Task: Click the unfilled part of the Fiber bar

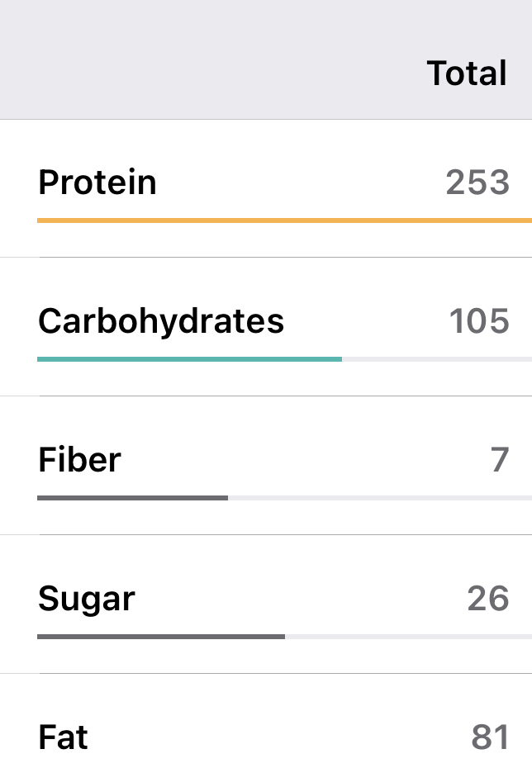Action: point(379,498)
